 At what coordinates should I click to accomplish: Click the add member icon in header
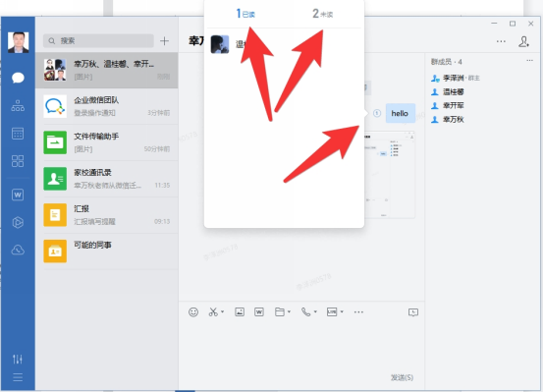tap(524, 41)
